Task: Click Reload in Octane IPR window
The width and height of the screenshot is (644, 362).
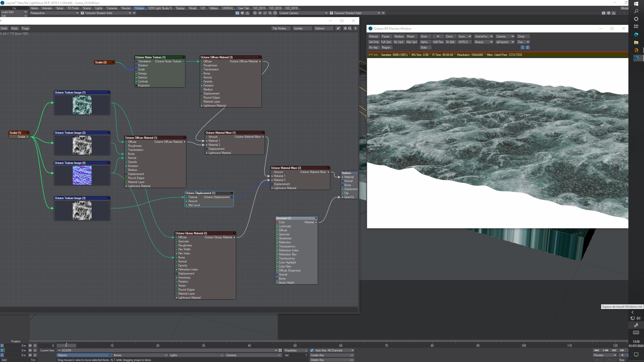Action: pos(373,36)
